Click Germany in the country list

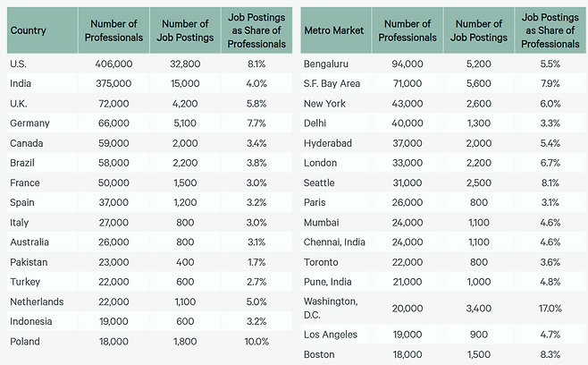29,123
